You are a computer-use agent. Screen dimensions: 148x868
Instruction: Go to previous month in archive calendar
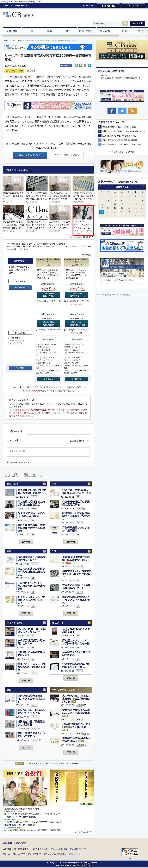(x=100, y=186)
